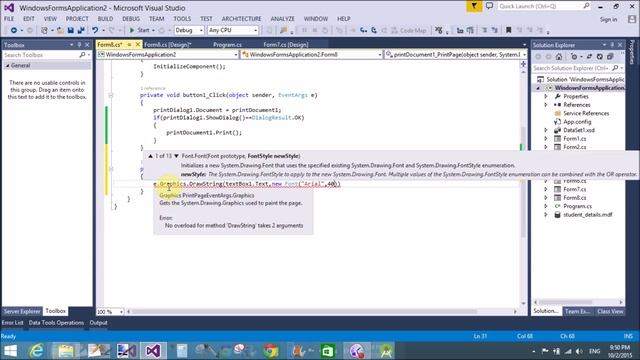Click the Quick Launch search field
Image resolution: width=640 pixels, height=360 pixels.
tap(544, 6)
